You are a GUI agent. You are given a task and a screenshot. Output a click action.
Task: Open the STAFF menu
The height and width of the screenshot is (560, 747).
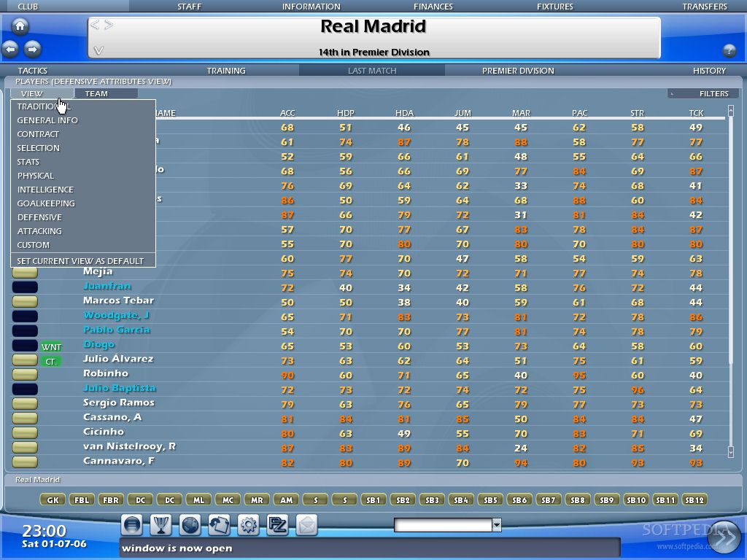(x=189, y=7)
